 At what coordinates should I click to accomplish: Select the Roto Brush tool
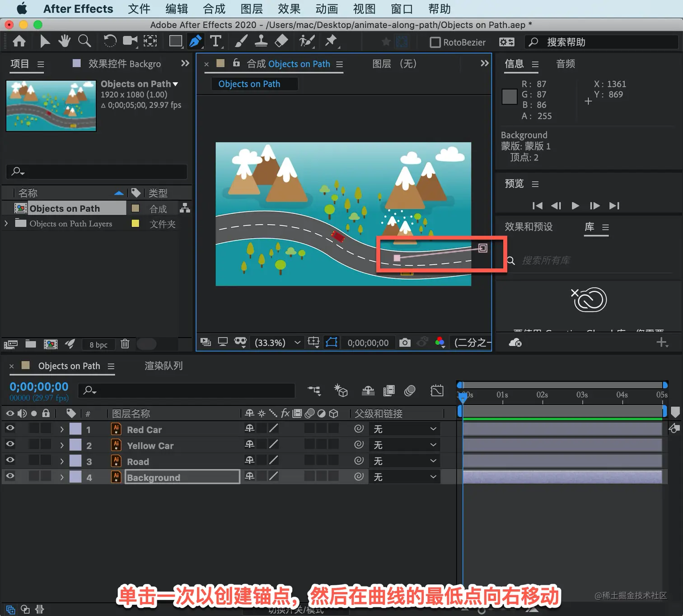307,42
